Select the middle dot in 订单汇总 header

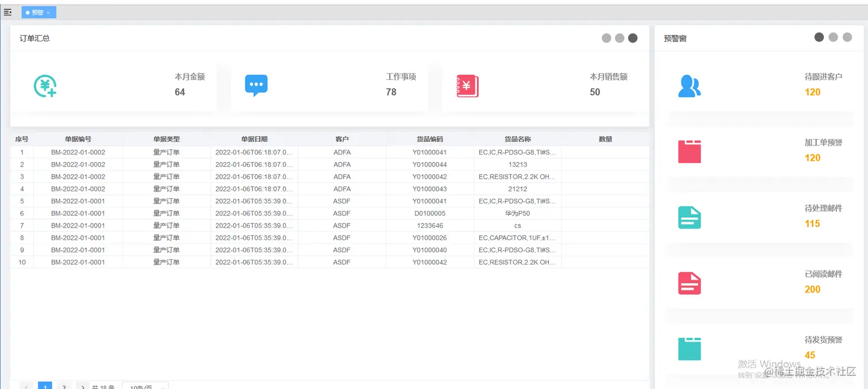[619, 38]
